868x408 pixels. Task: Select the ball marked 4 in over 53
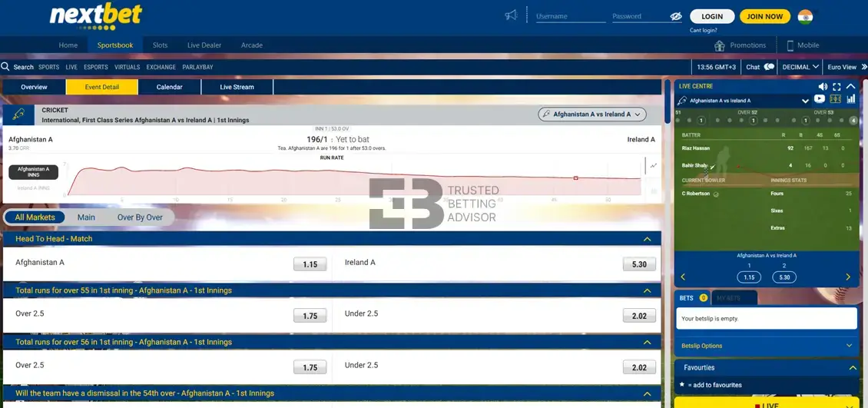pyautogui.click(x=853, y=121)
